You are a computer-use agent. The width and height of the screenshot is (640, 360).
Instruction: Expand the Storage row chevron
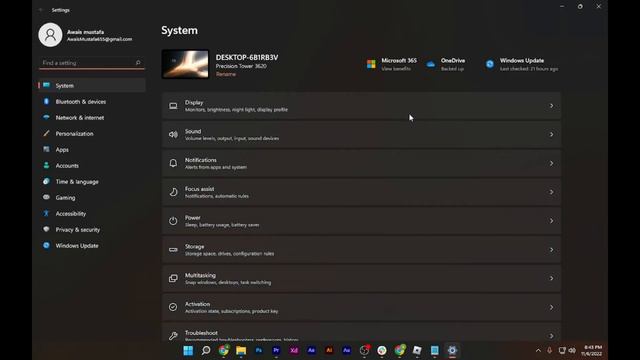551,250
